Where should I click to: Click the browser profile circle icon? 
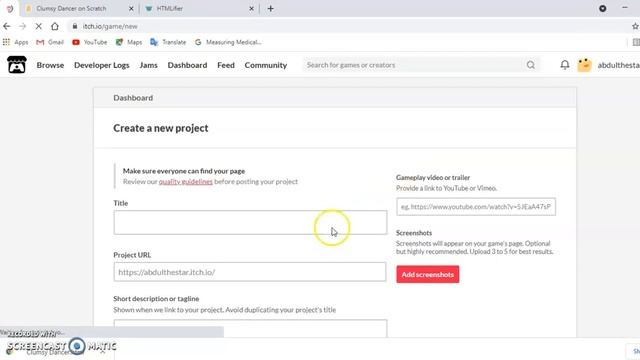point(602,9)
